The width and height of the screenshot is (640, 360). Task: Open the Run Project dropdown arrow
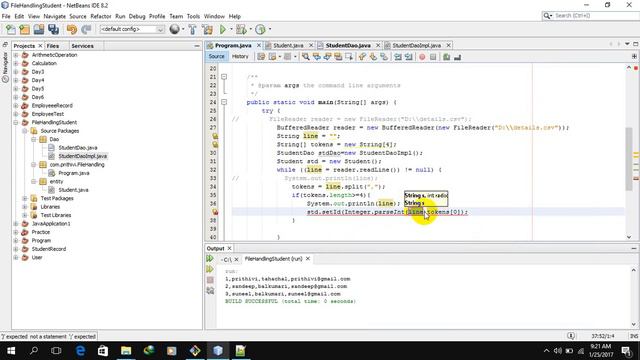[231, 29]
